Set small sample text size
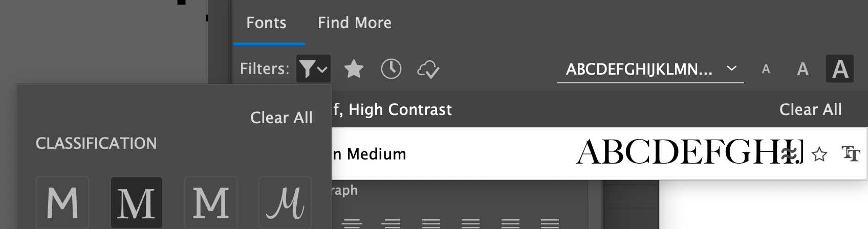Image resolution: width=868 pixels, height=229 pixels. [766, 69]
